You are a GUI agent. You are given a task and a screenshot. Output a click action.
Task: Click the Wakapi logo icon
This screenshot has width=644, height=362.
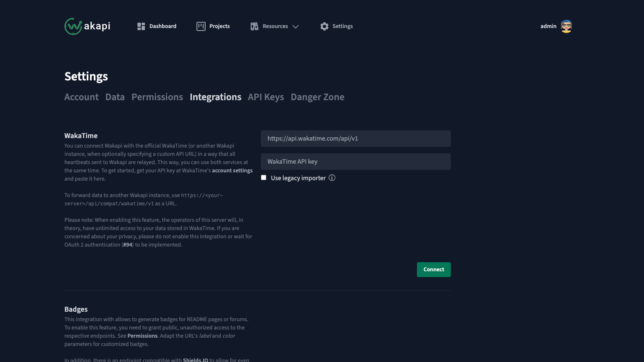[73, 26]
